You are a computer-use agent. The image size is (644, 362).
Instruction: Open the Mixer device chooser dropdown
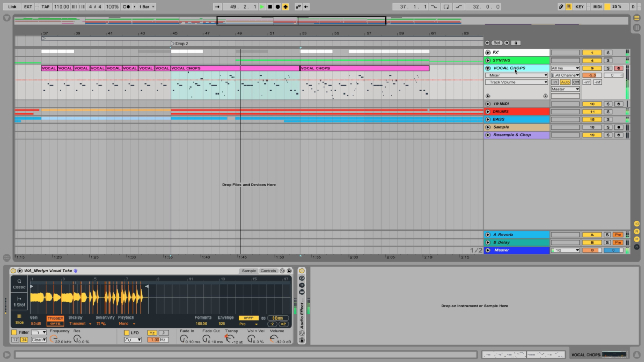pos(516,75)
